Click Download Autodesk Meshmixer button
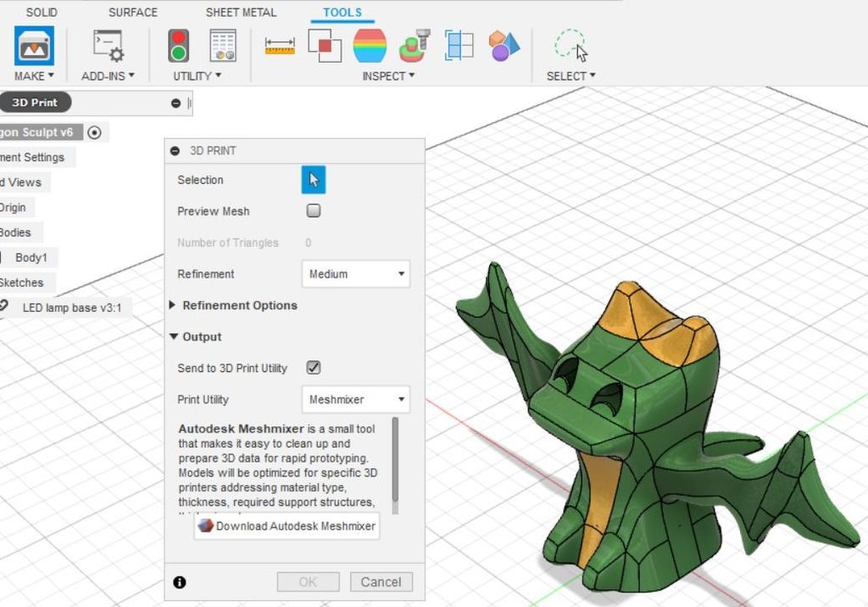This screenshot has height=607, width=868. tap(286, 526)
